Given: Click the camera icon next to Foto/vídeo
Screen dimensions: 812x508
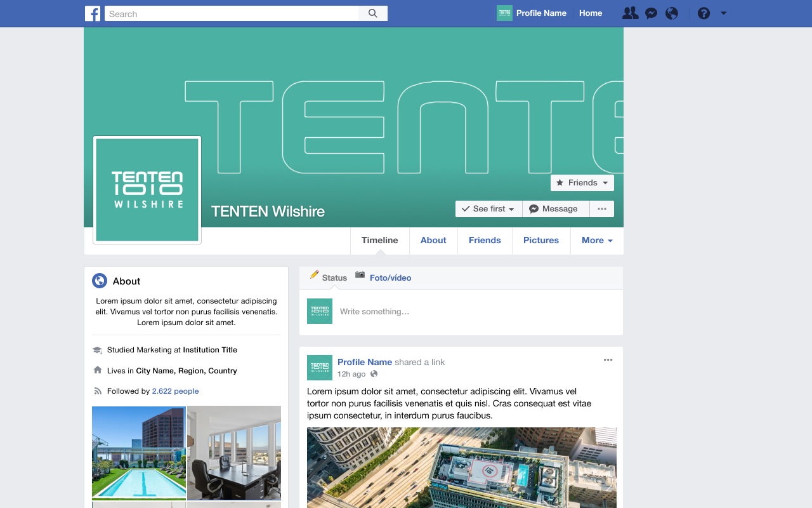Looking at the screenshot, I should 360,275.
